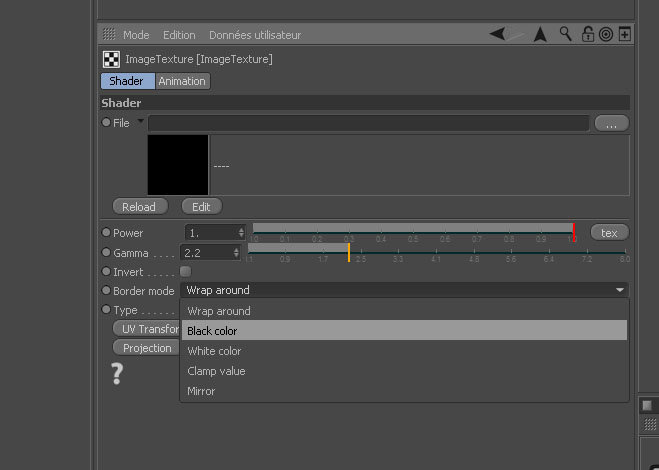Open the Mode menu
The image size is (659, 470).
click(x=136, y=35)
